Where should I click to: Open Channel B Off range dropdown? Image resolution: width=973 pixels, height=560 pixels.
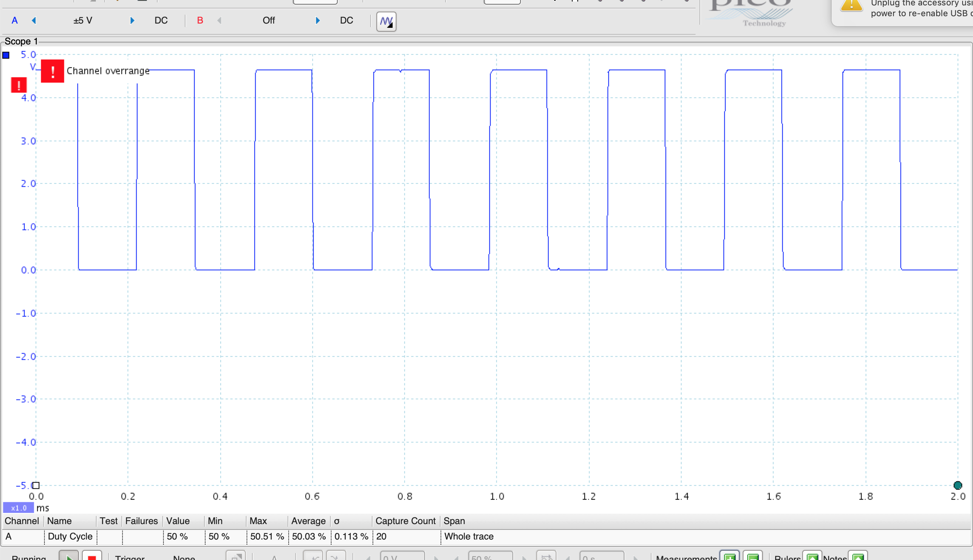click(269, 20)
